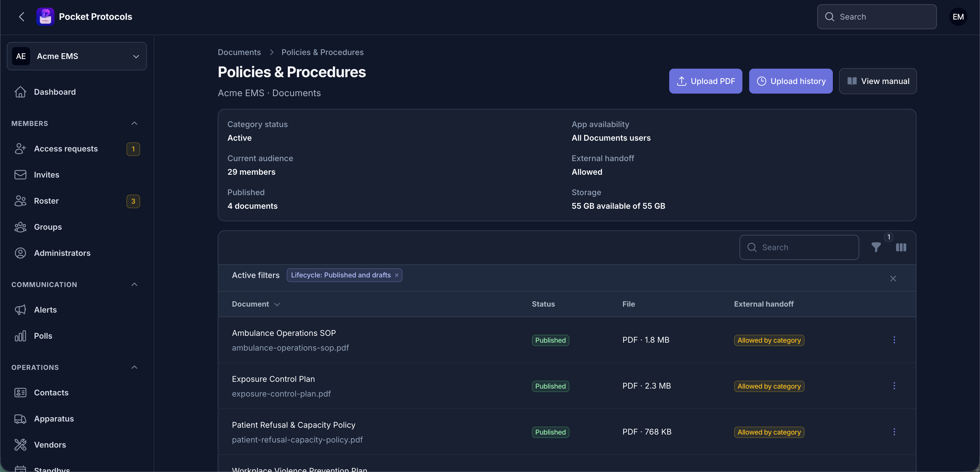
Task: Open Administrators in the sidebar
Action: click(x=77, y=253)
